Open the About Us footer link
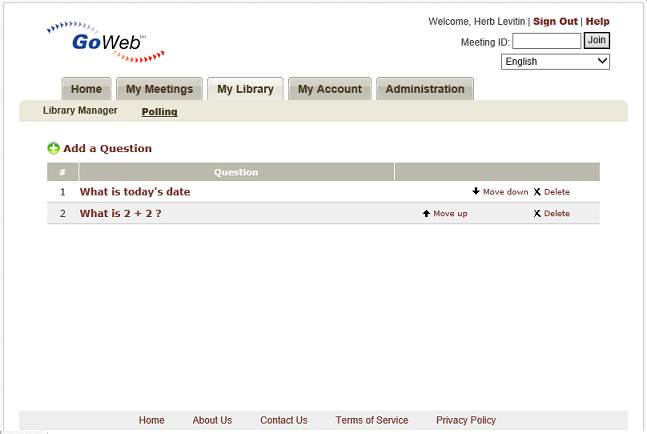This screenshot has width=647, height=434. [212, 420]
